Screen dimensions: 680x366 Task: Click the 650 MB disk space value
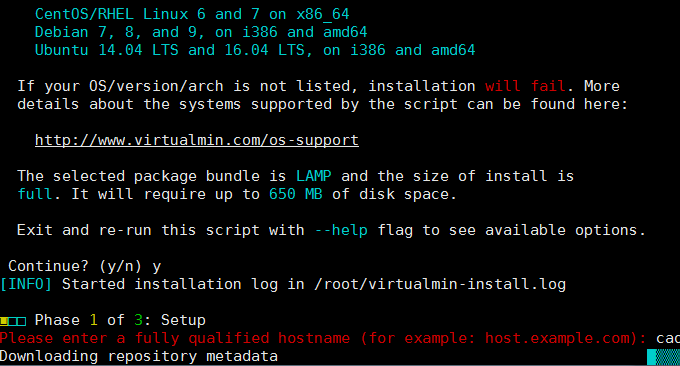[295, 194]
